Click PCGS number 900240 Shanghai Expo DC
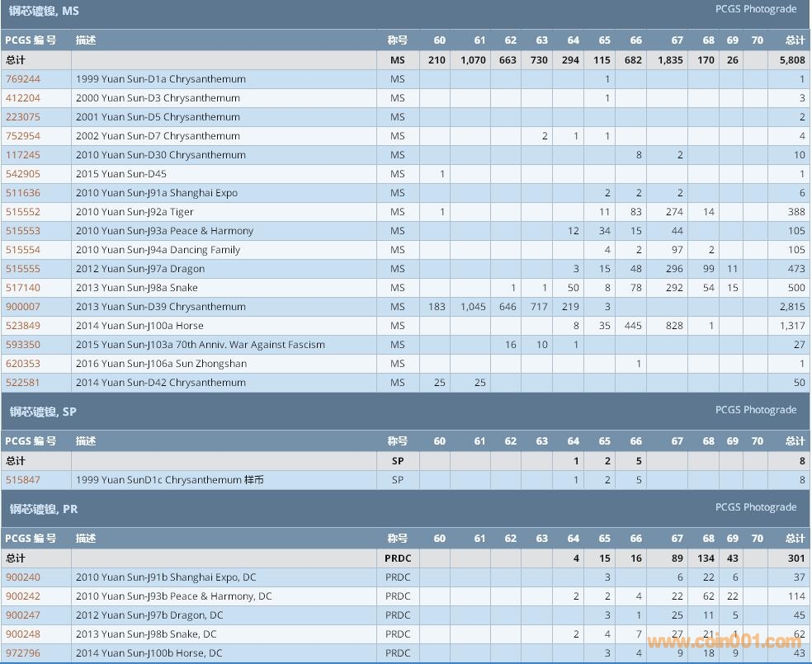This screenshot has height=664, width=812. (x=22, y=577)
